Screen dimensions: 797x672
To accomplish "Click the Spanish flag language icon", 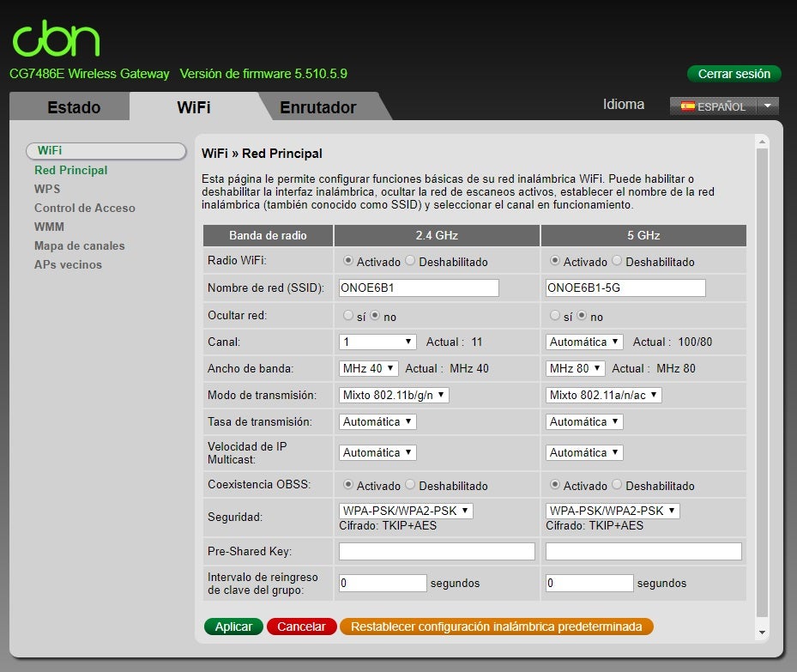I will click(x=687, y=106).
